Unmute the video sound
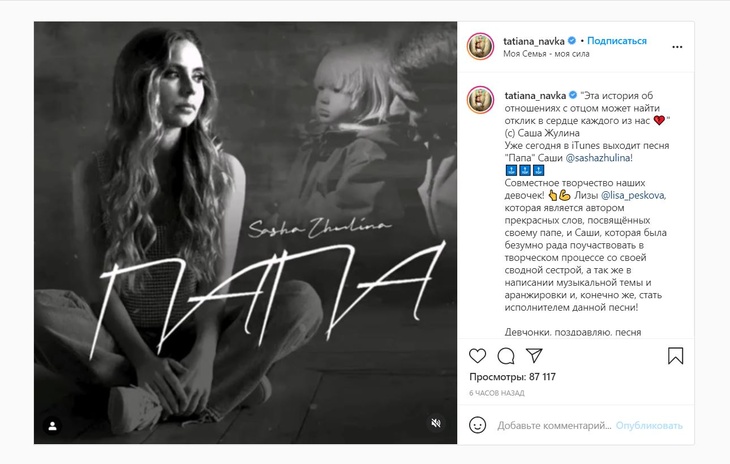 coord(436,424)
